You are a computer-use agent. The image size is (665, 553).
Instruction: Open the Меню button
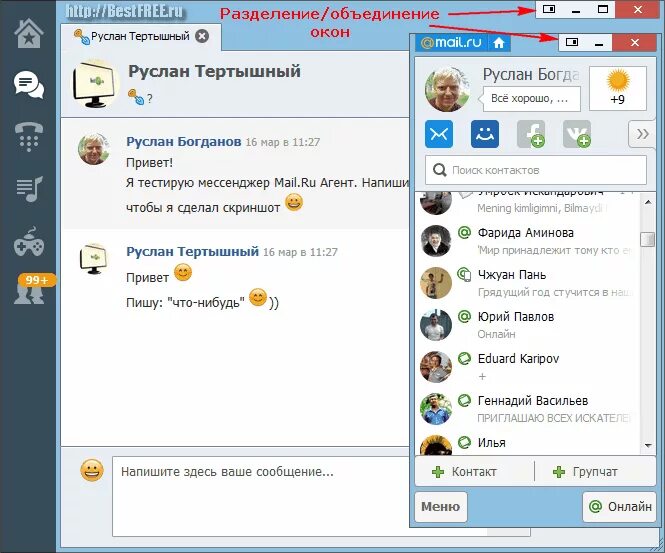click(x=441, y=506)
